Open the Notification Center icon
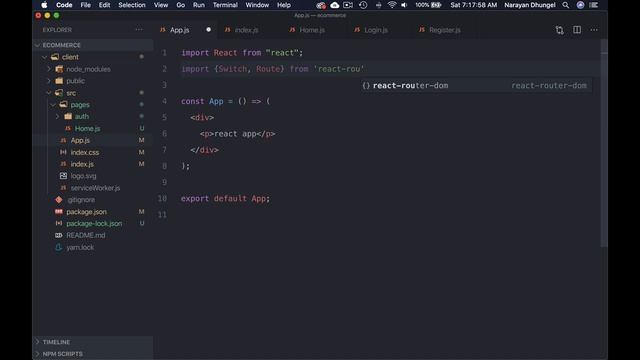640x360 pixels. tap(593, 5)
